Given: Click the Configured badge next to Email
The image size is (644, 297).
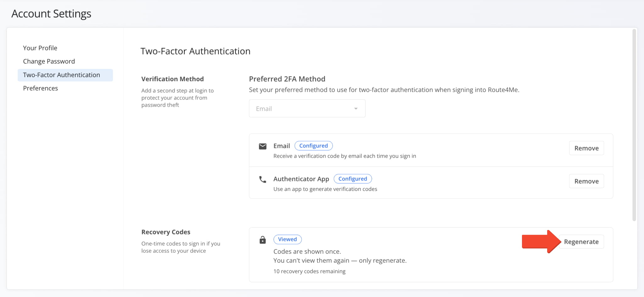Looking at the screenshot, I should (x=314, y=146).
